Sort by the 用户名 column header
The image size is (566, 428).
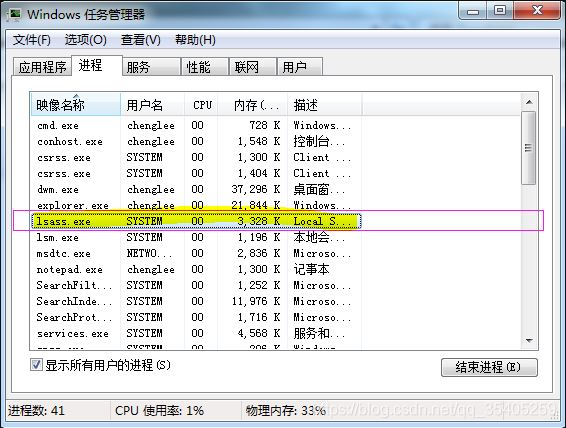coord(152,105)
